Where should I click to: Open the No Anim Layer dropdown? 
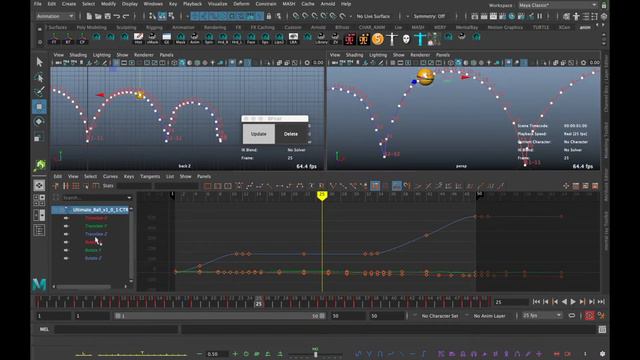coord(489,316)
